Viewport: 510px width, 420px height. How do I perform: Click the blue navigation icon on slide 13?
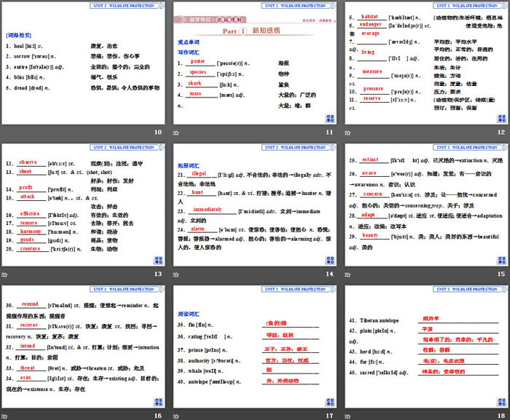158,260
